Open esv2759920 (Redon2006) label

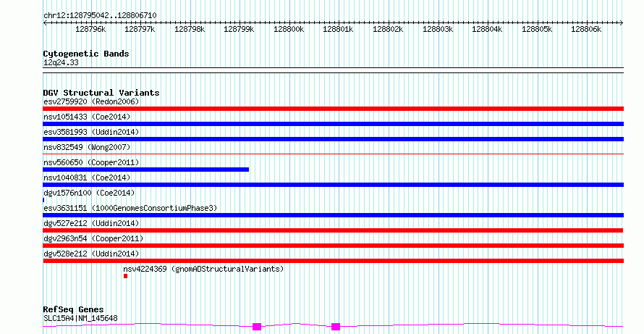91,101
